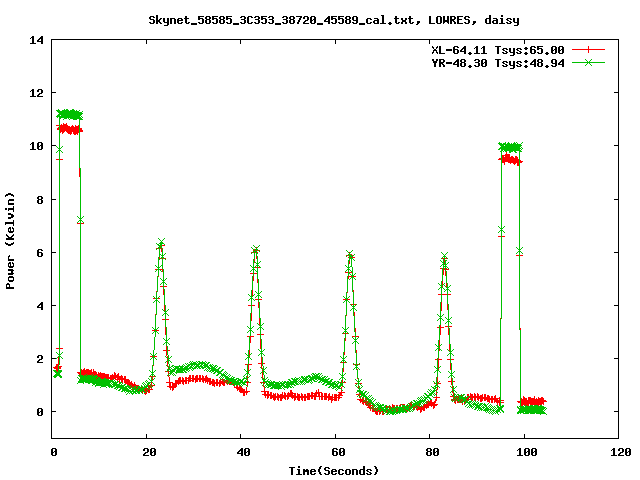
Task: Click x-axis tick label 40
Action: click(244, 452)
